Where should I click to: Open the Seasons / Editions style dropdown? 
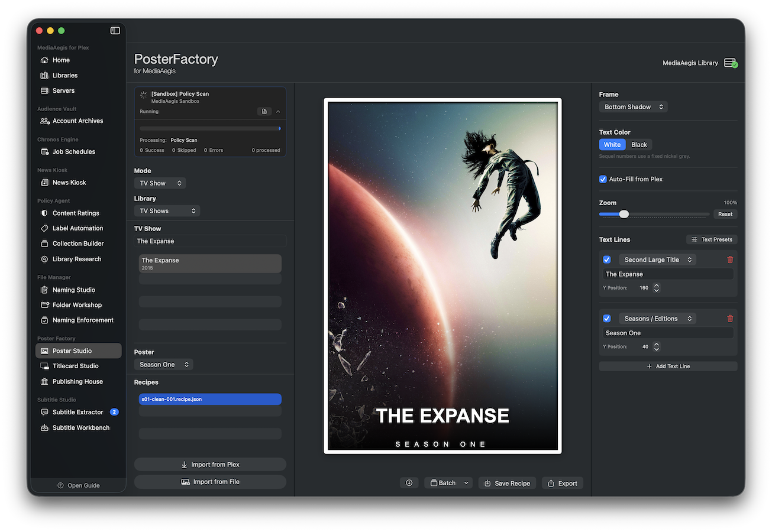pyautogui.click(x=657, y=319)
